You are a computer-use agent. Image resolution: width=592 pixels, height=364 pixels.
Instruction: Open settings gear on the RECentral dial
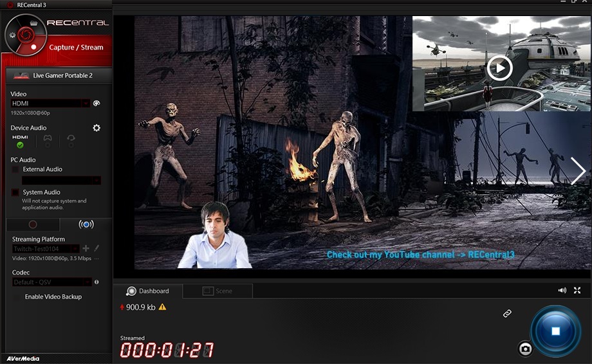[x=12, y=35]
